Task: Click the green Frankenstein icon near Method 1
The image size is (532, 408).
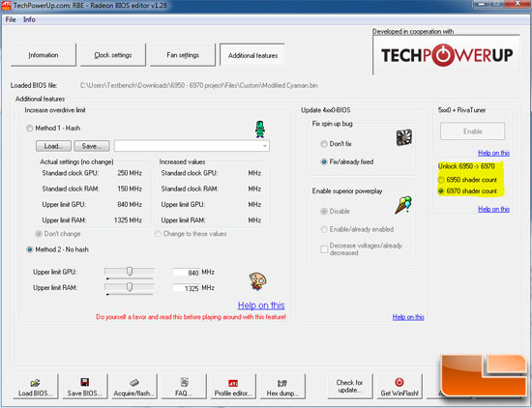Action: 260,130
